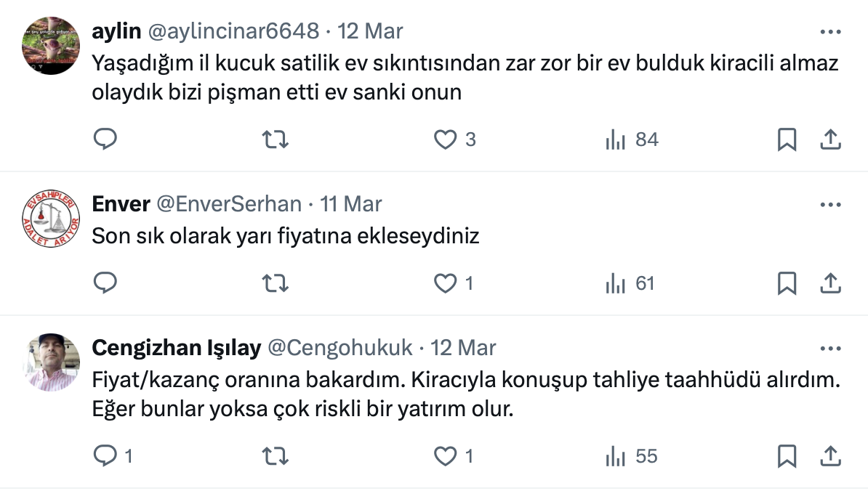868x491 pixels.
Task: View 55 views stats on Cengizhan's tweet
Action: pyautogui.click(x=631, y=456)
